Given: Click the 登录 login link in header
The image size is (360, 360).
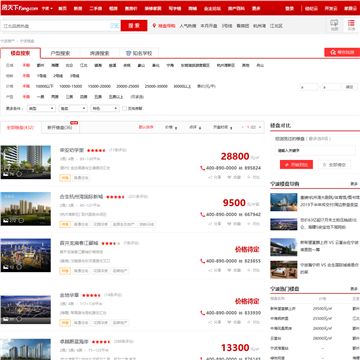Looking at the screenshot, I should pos(289,8).
